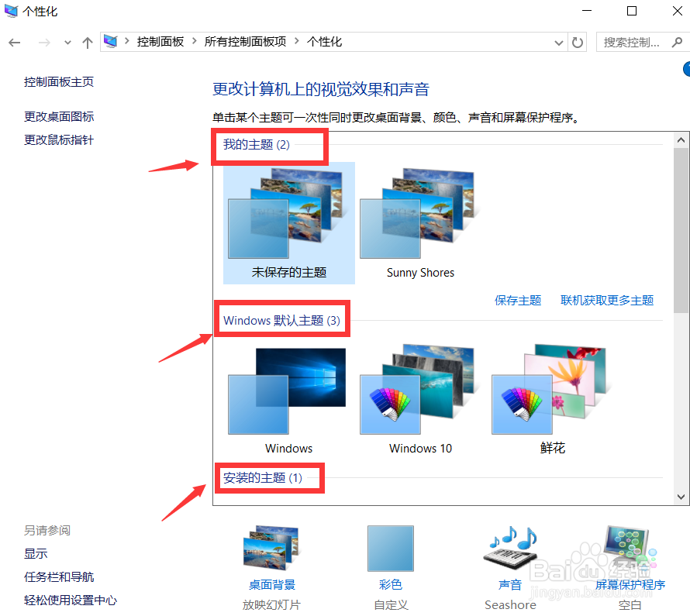Open 更改桌面图标 link
The image size is (690, 616).
58,116
